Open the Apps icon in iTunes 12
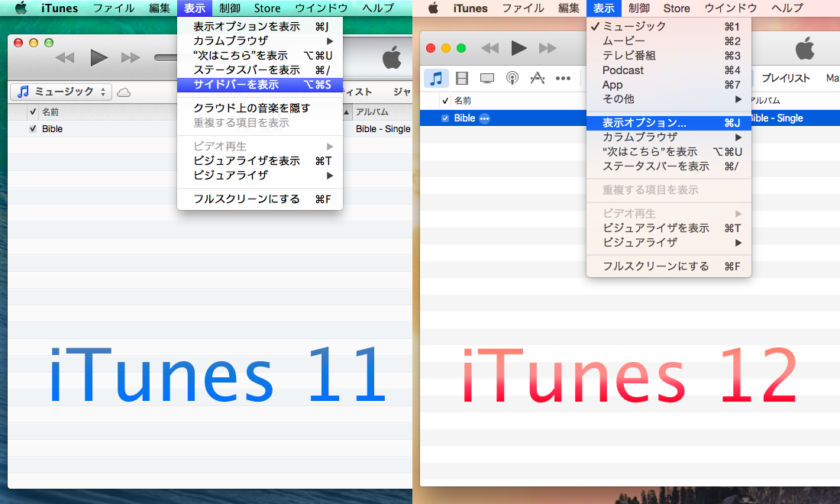 click(538, 78)
